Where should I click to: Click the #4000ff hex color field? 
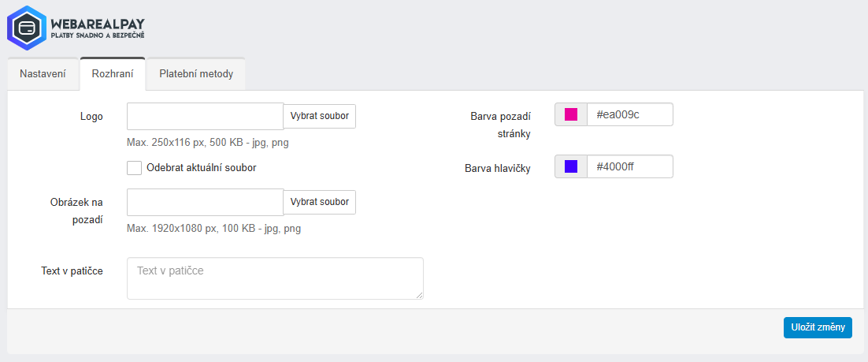(630, 166)
